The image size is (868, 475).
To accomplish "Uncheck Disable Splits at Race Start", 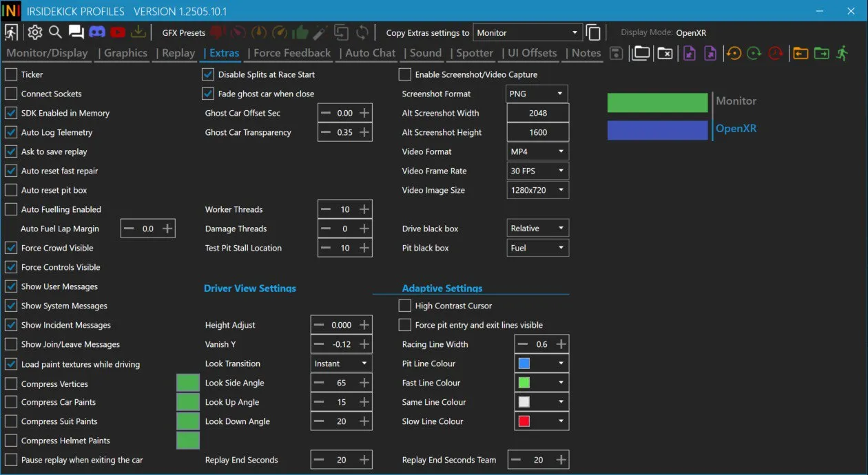I will (208, 74).
